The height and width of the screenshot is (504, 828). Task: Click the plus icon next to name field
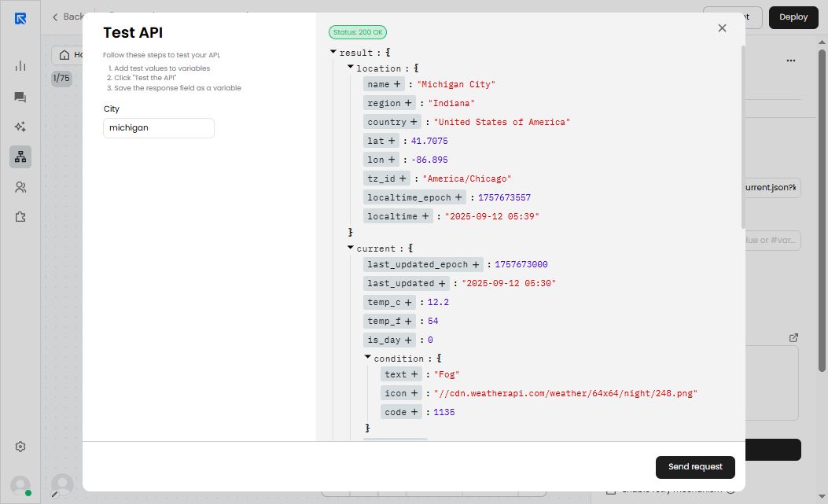397,84
